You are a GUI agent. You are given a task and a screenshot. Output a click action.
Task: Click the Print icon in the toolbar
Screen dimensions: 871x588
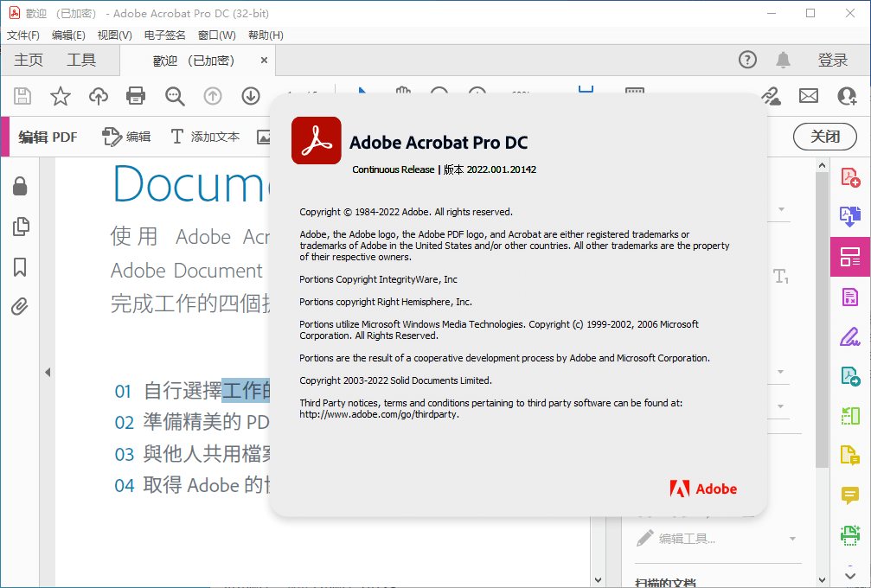tap(135, 96)
